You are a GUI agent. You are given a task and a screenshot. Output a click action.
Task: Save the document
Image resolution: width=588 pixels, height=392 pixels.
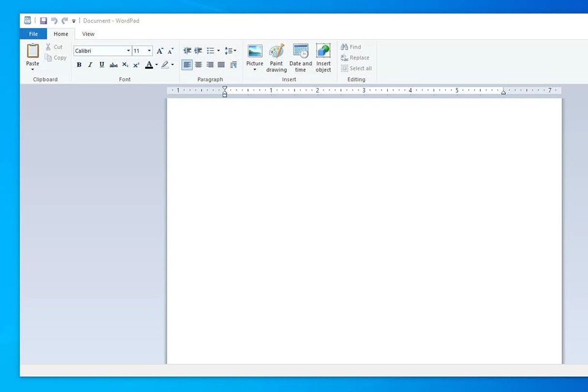tap(43, 20)
